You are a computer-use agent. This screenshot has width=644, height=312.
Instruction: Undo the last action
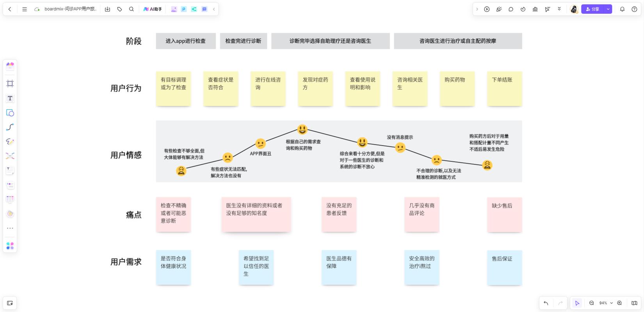click(546, 303)
